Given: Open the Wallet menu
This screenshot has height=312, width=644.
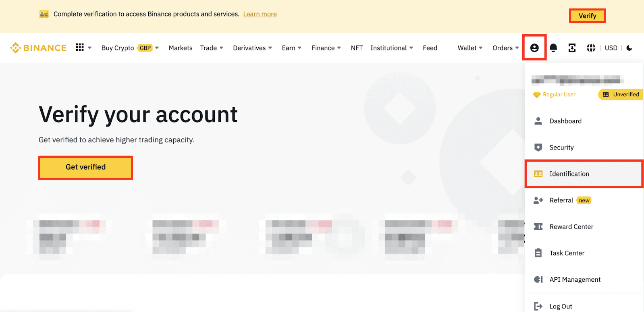Looking at the screenshot, I should tap(467, 48).
